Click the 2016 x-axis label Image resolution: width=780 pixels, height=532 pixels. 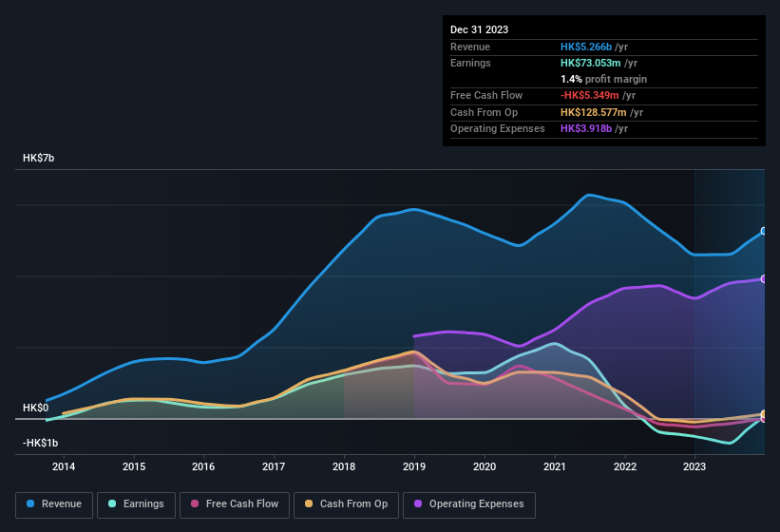click(x=203, y=466)
